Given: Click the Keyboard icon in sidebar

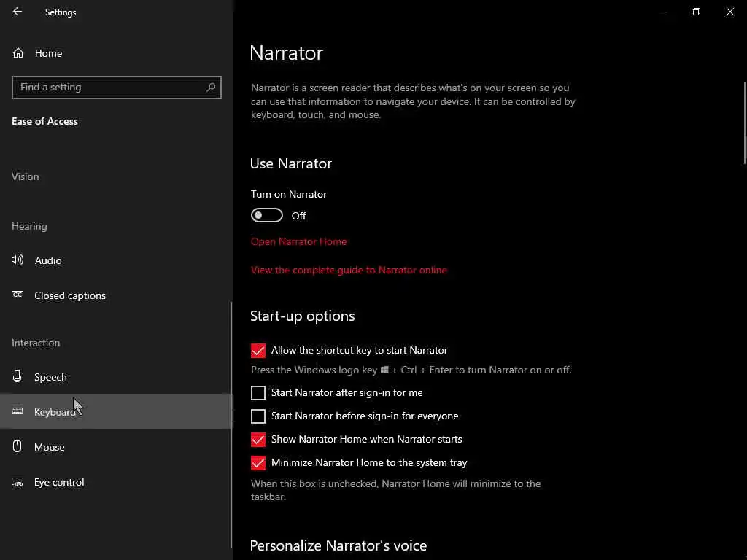Looking at the screenshot, I should pos(18,411).
